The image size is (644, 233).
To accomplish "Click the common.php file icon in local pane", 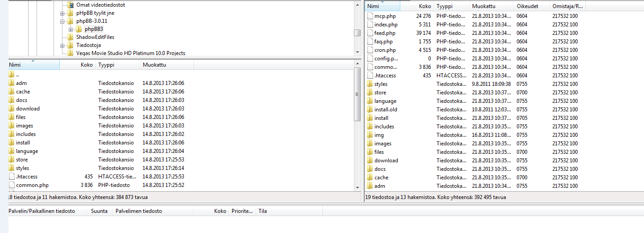I will pos(12,185).
